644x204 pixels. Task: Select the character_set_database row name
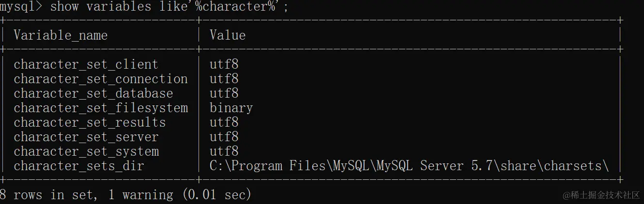point(93,93)
